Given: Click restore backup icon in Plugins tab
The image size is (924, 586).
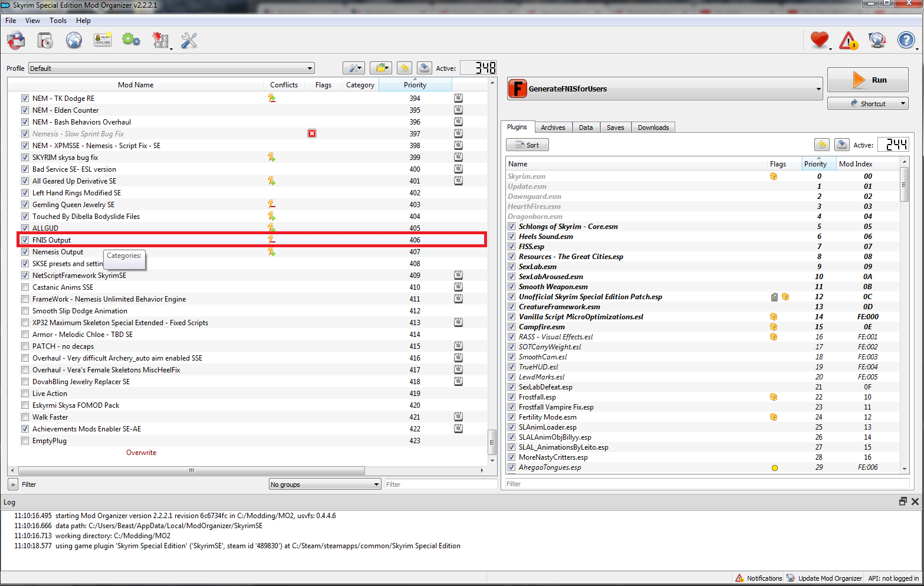Looking at the screenshot, I should tap(822, 145).
